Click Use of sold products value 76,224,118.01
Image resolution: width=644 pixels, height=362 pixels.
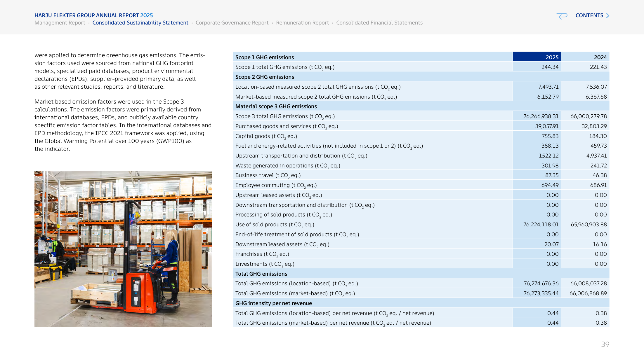pos(541,225)
